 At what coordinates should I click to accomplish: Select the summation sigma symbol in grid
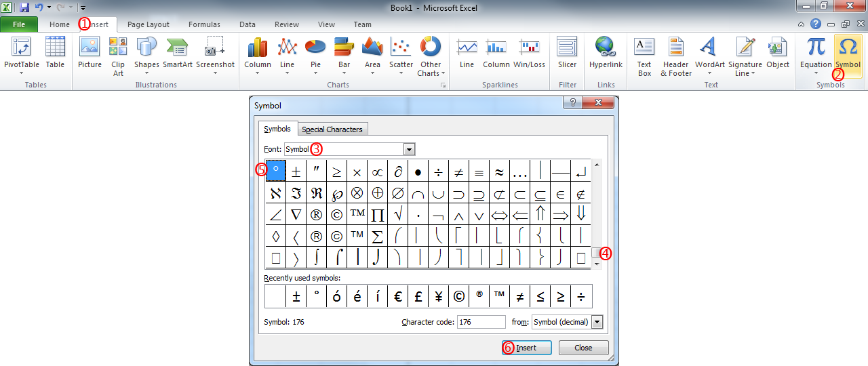[378, 236]
